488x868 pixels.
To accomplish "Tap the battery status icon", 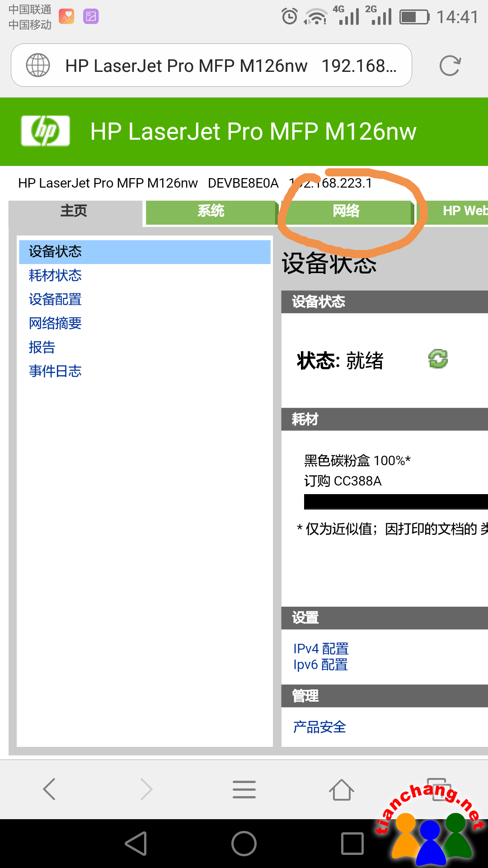I will click(414, 17).
